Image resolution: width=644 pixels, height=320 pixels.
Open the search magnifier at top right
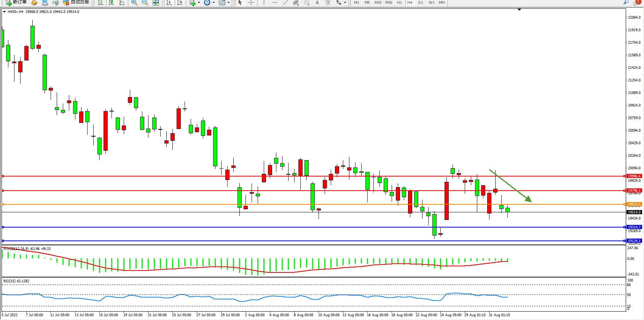(x=626, y=3)
